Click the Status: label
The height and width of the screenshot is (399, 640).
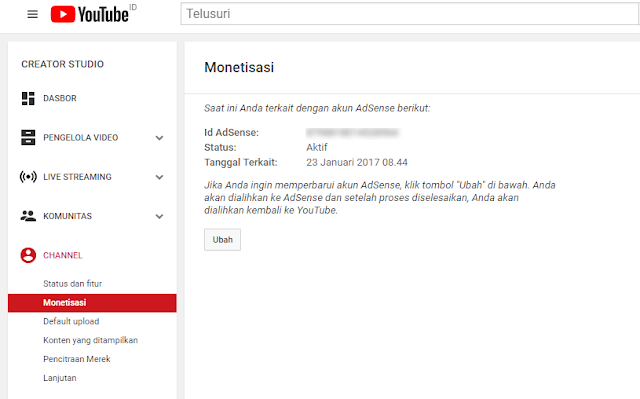pyautogui.click(x=220, y=147)
